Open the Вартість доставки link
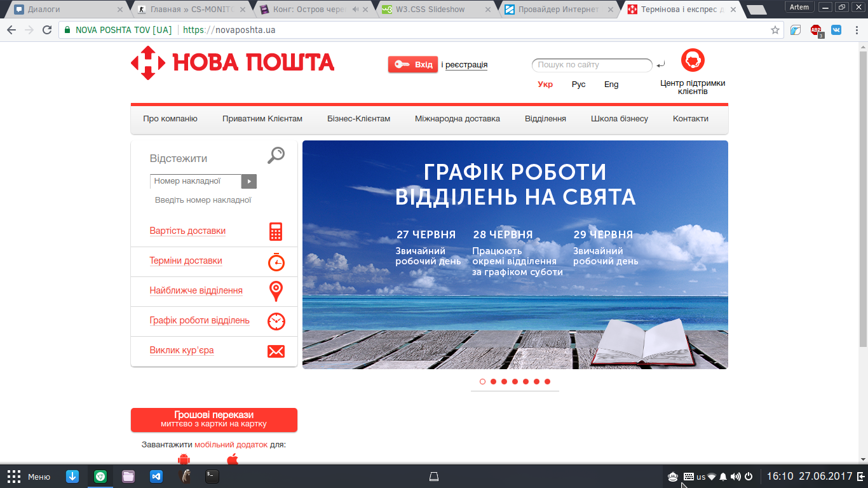Screen dimensions: 868x488 point(187,231)
